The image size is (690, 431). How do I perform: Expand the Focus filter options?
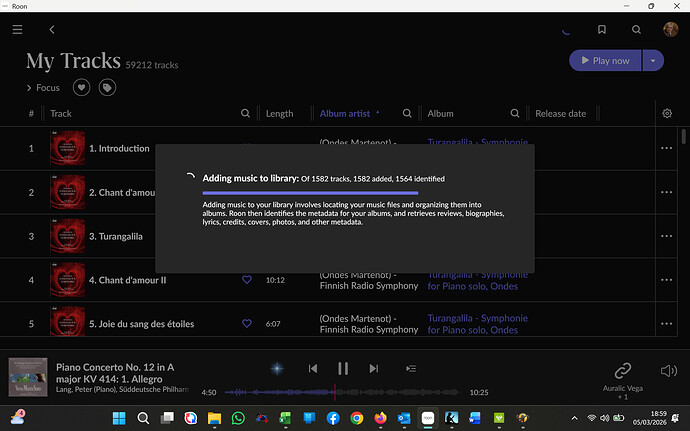coord(43,88)
